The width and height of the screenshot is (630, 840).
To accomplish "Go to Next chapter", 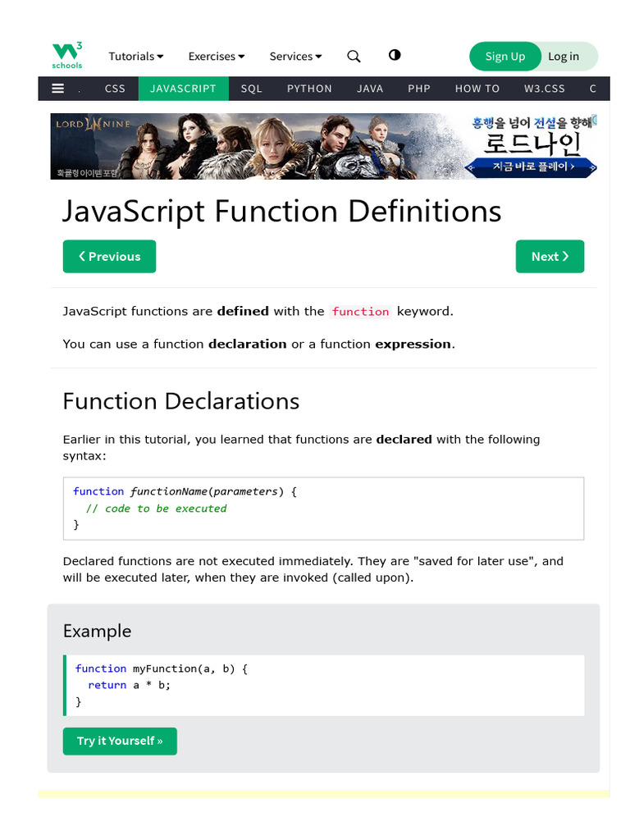I will coord(550,256).
